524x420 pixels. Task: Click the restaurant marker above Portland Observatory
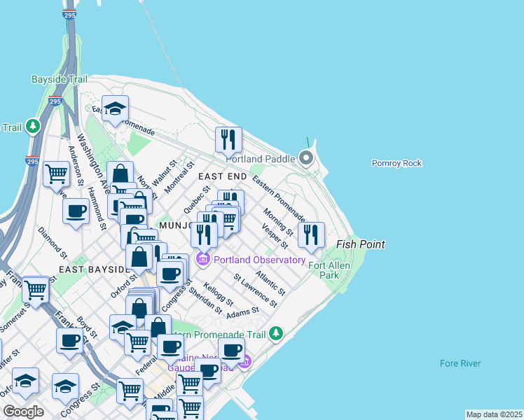204,236
